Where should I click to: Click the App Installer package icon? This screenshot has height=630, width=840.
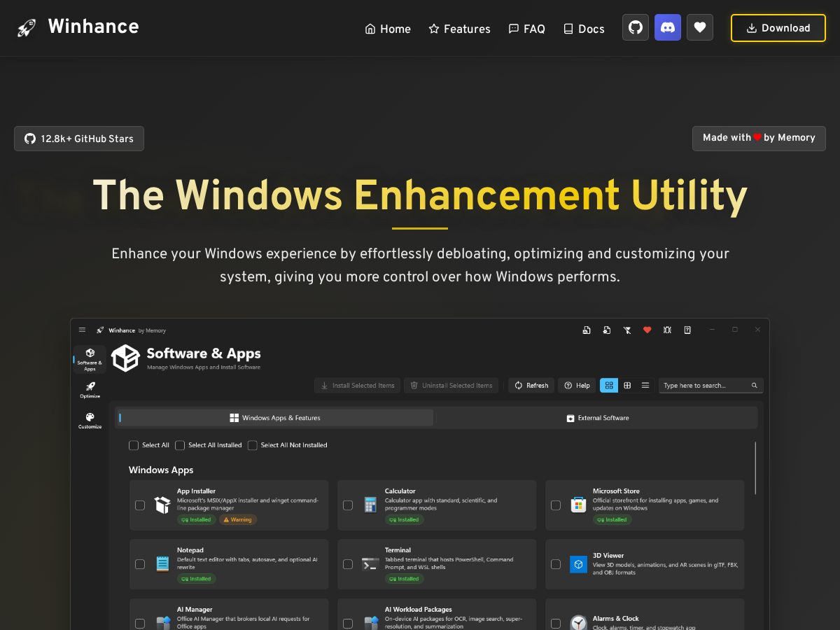point(162,505)
